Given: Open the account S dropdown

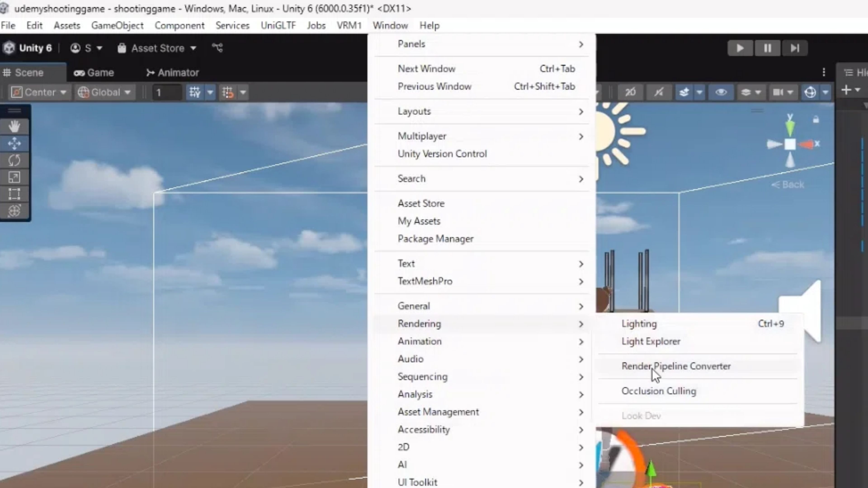Looking at the screenshot, I should click(x=86, y=48).
